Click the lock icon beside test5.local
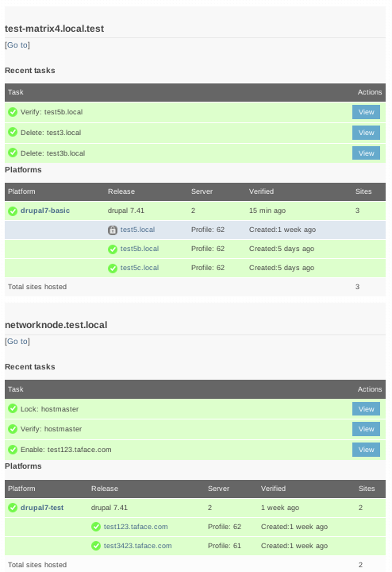This screenshot has width=392, height=572. [x=113, y=230]
